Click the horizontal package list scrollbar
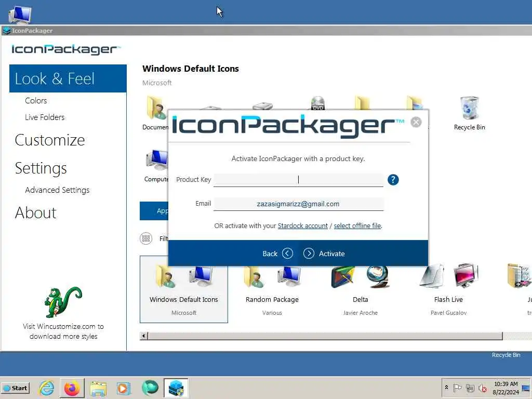This screenshot has height=399, width=532. tap(325, 336)
